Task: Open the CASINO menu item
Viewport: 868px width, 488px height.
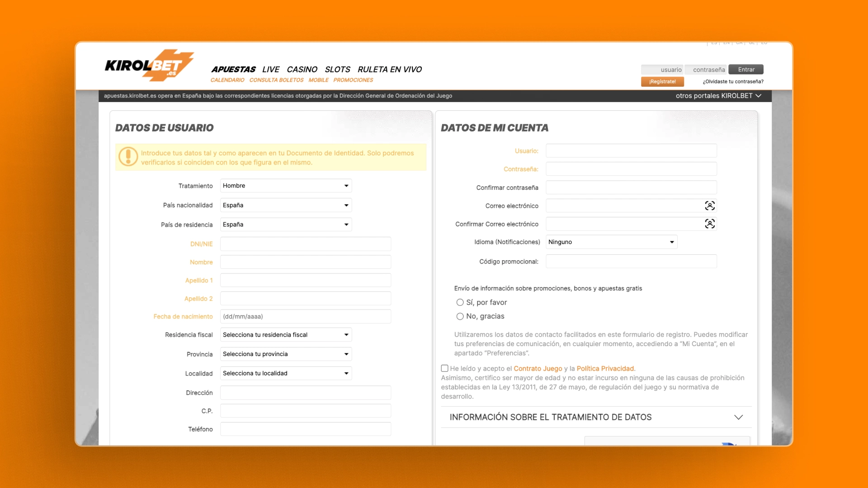Action: point(302,69)
